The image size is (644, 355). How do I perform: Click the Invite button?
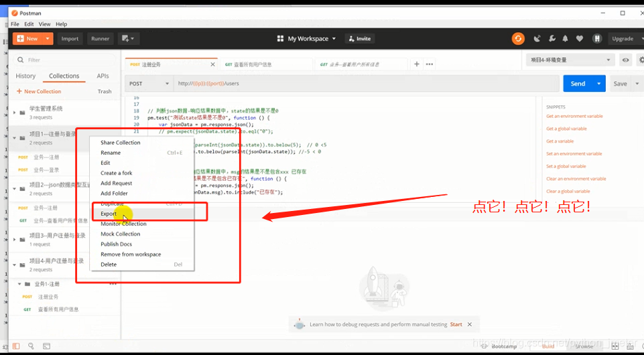pos(359,39)
